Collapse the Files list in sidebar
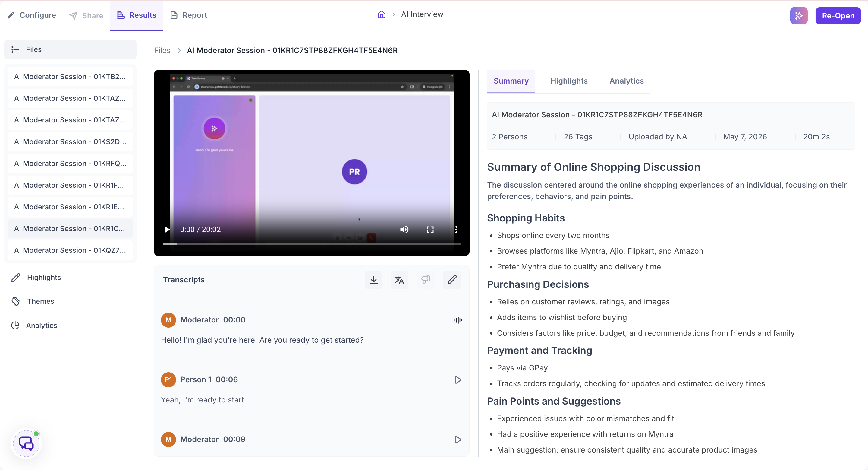This screenshot has width=868, height=470. pos(71,49)
